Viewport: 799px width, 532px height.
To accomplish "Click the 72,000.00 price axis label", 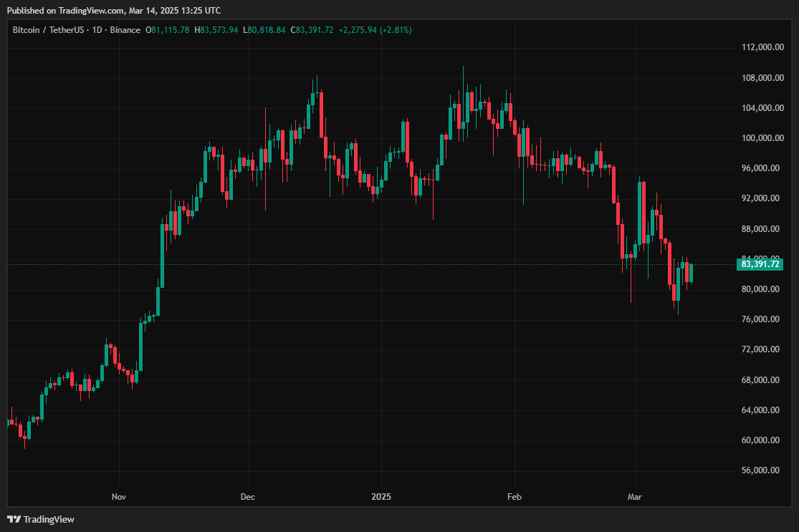I will [760, 349].
